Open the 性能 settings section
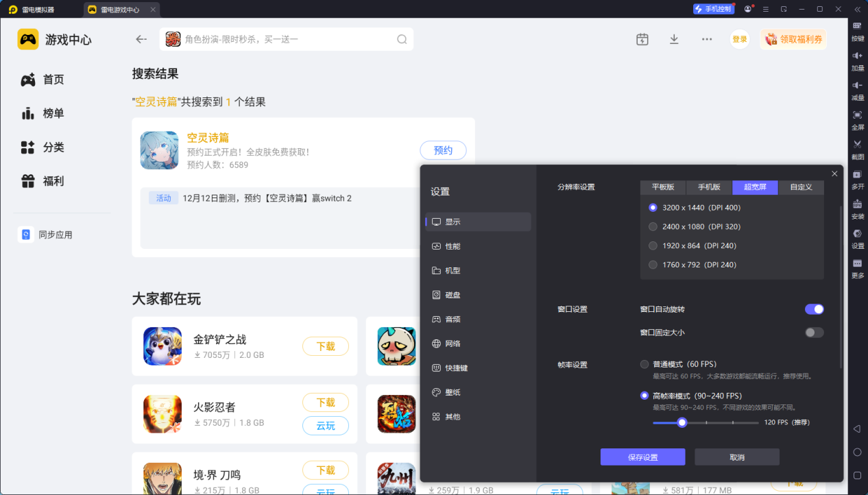This screenshot has width=868, height=495. [x=453, y=246]
